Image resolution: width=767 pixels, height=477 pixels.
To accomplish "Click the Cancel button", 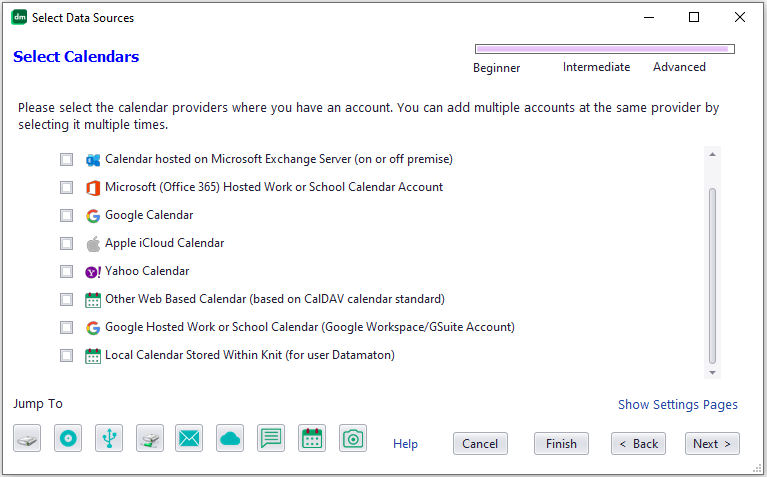I will coord(480,444).
